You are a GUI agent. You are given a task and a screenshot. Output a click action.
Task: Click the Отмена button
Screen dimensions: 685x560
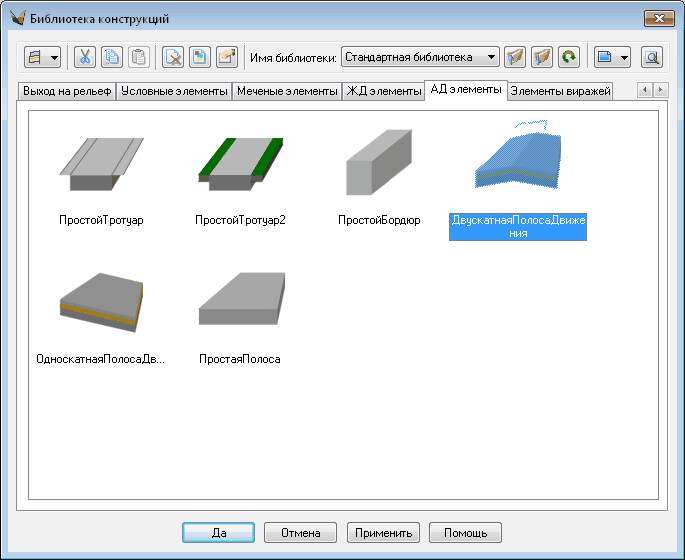click(300, 533)
